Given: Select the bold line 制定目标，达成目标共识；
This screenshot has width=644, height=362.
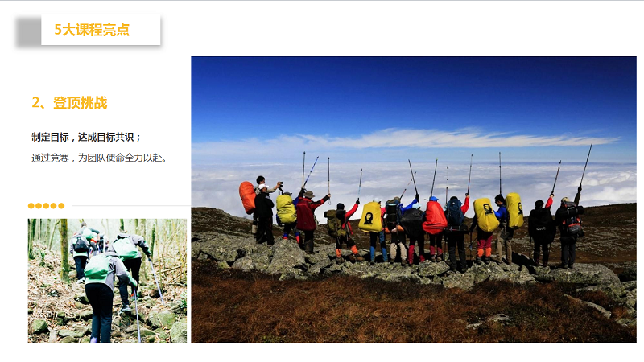Looking at the screenshot, I should [x=86, y=137].
